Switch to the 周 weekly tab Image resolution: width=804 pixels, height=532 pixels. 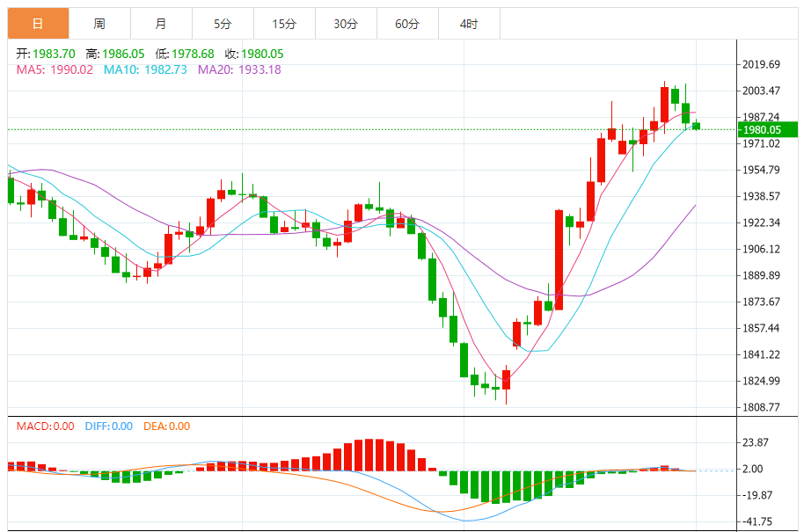coord(99,24)
